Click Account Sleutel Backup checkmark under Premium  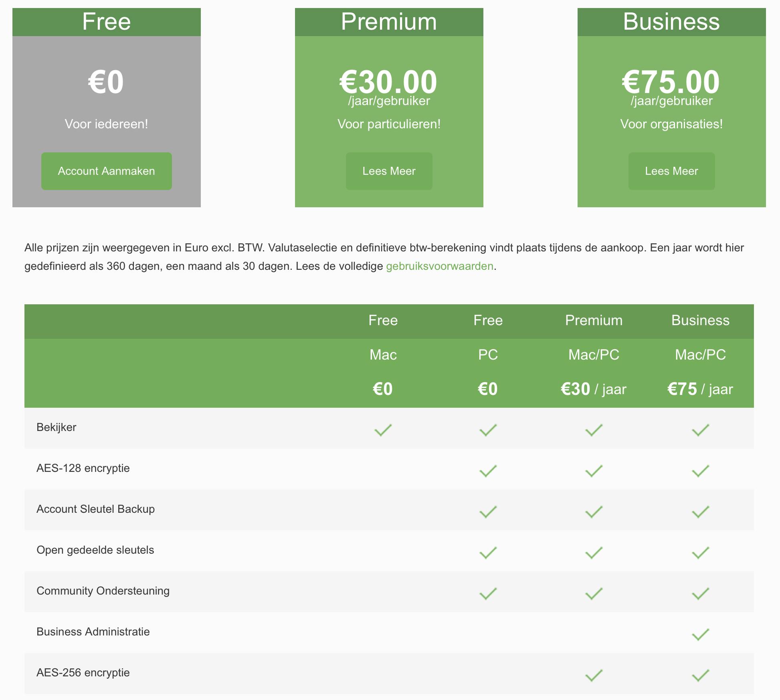point(594,512)
